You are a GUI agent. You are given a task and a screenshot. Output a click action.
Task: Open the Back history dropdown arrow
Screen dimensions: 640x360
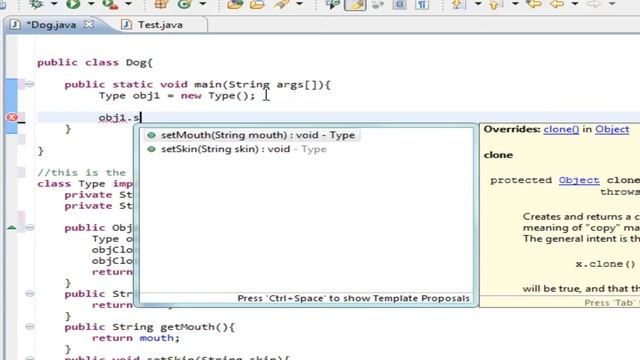(x=575, y=4)
